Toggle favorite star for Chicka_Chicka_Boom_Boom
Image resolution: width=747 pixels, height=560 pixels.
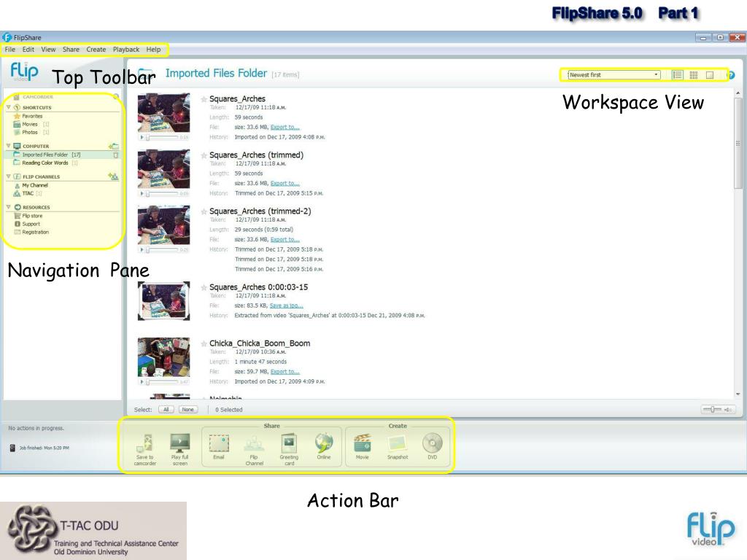point(204,343)
